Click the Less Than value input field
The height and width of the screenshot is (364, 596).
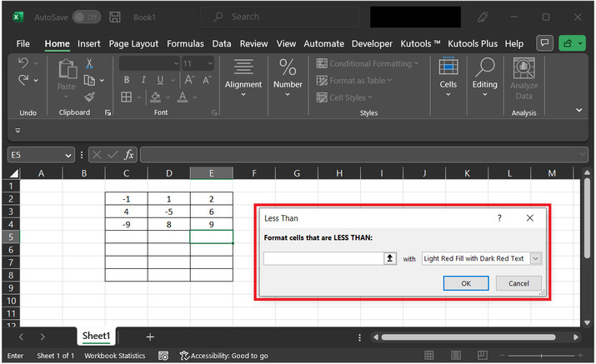[324, 259]
